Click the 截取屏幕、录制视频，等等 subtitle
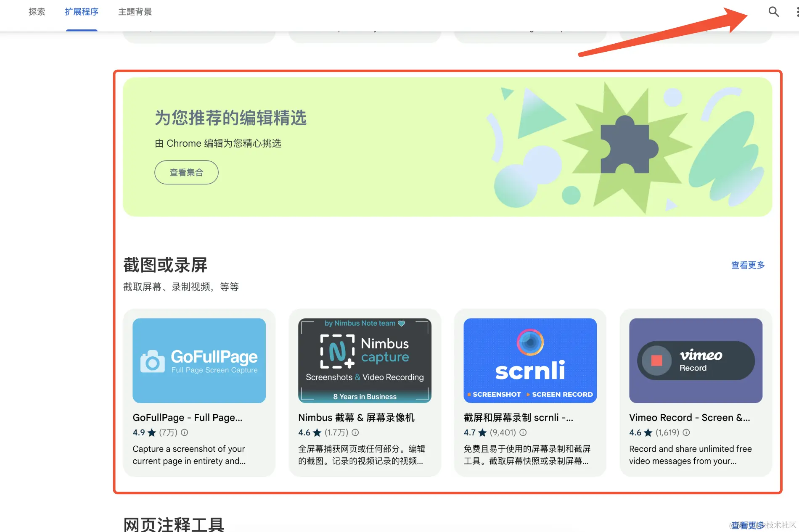This screenshot has width=799, height=532. click(x=181, y=287)
